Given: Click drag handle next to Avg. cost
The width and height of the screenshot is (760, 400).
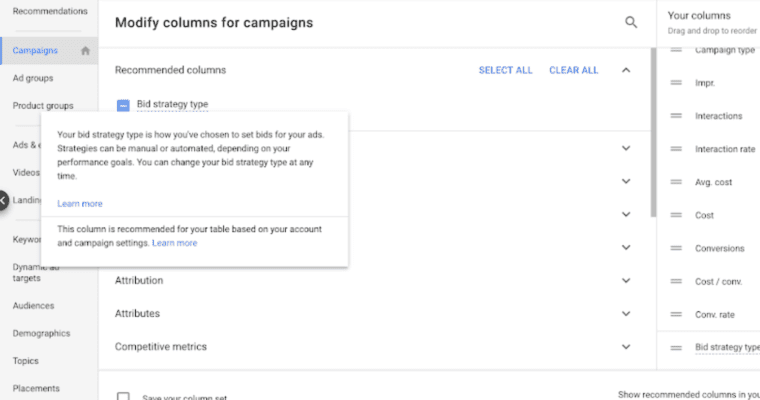Looking at the screenshot, I should point(675,182).
